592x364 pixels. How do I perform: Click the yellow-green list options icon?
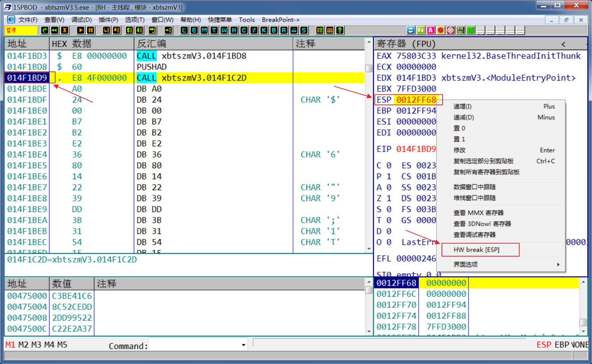(320, 31)
